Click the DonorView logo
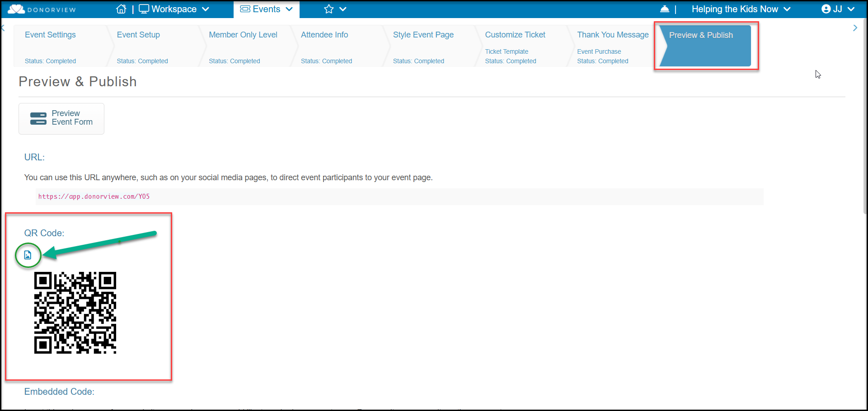The image size is (868, 411). [x=42, y=9]
